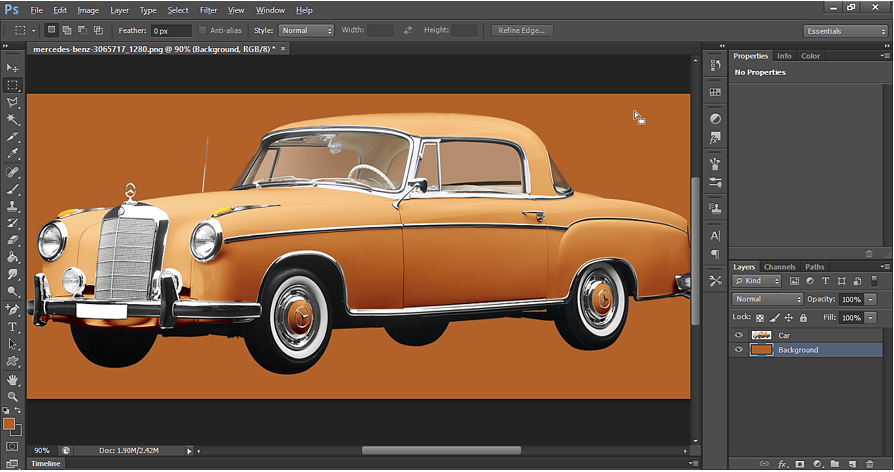Open the Filter menu
This screenshot has height=472, width=894.
[208, 10]
